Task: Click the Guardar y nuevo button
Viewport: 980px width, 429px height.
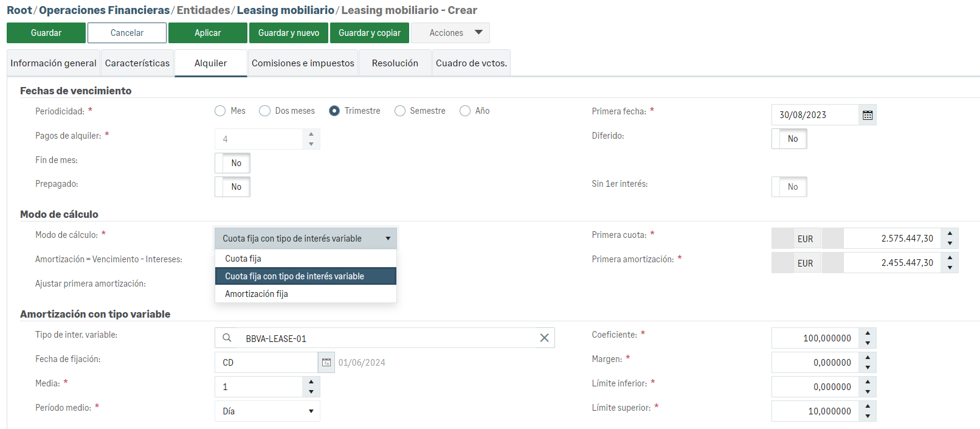Action: [289, 33]
